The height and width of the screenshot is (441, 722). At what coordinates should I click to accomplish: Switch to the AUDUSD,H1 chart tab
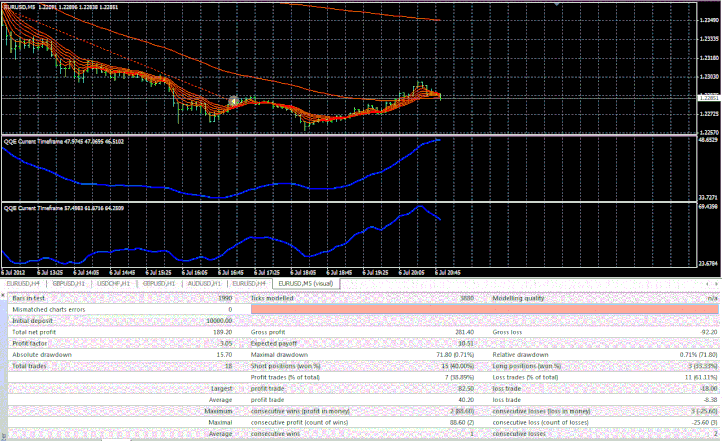click(x=204, y=284)
